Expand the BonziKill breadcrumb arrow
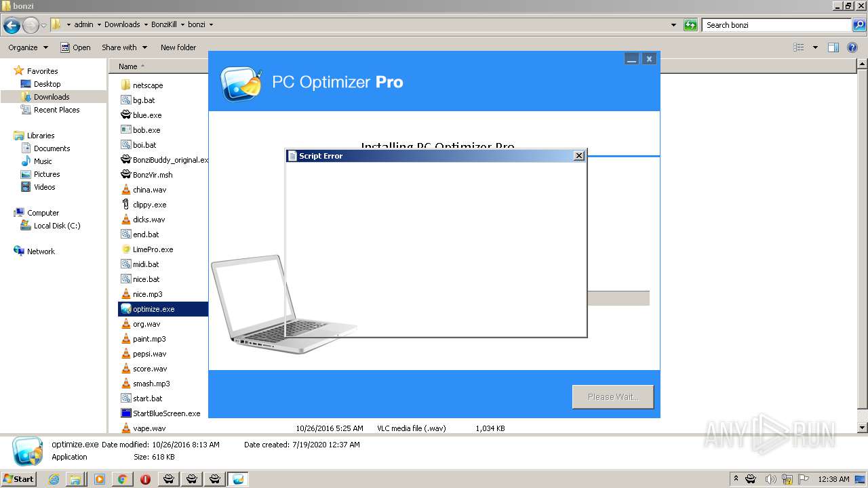This screenshot has width=868, height=488. 182,24
